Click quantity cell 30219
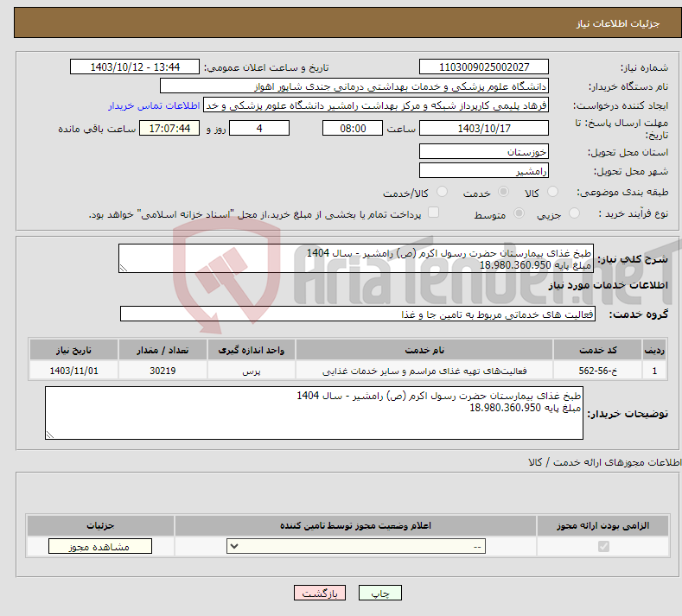 tap(163, 371)
